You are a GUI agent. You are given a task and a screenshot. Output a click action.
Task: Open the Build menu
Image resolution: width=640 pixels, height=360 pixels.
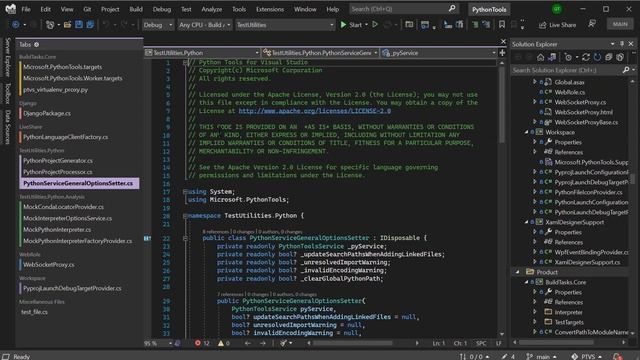[x=136, y=9]
